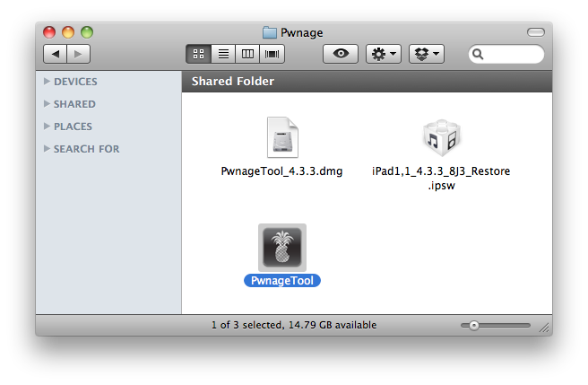The image size is (588, 385).
Task: Open the Action gear dropdown menu
Action: [x=384, y=54]
